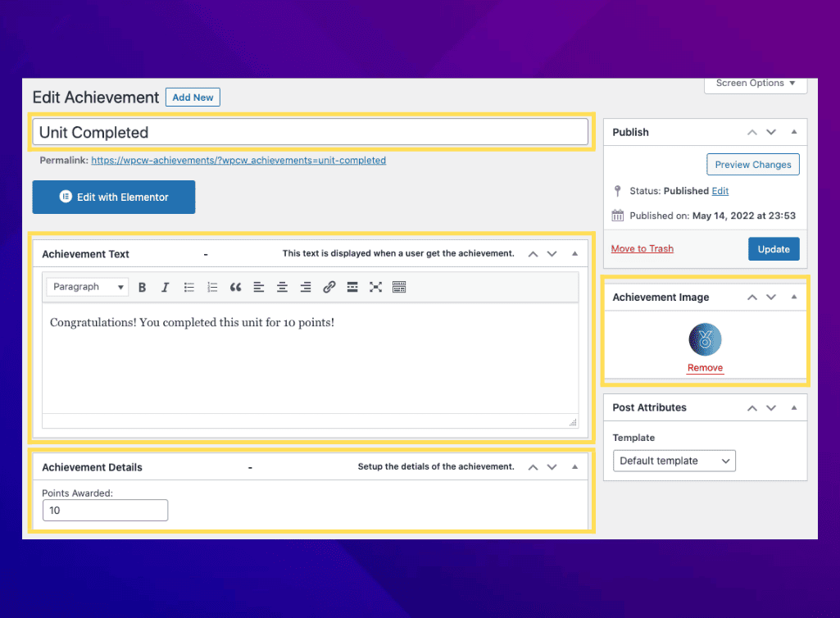Click the Add New button
The height and width of the screenshot is (618, 840).
tap(193, 98)
